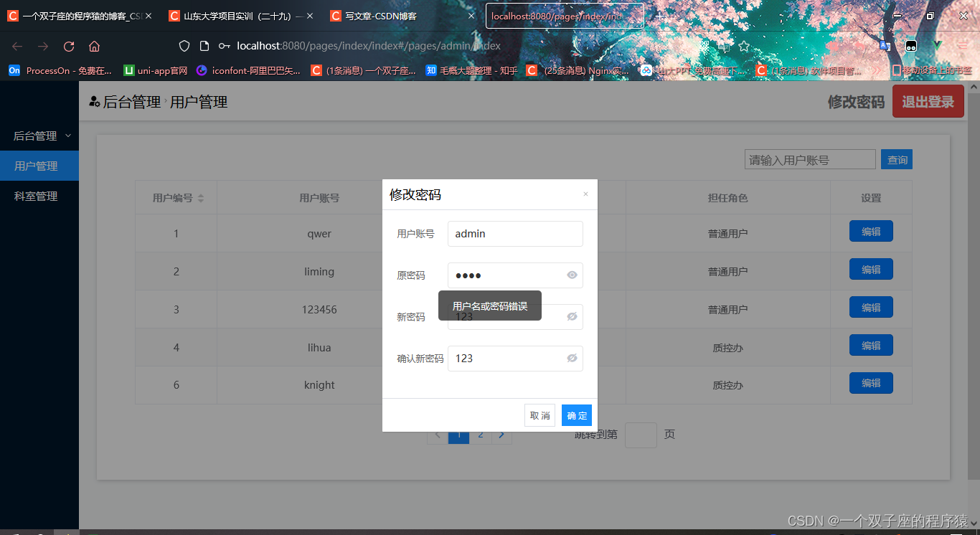
Task: Select the localhost:8080 browser tab
Action: (x=564, y=16)
